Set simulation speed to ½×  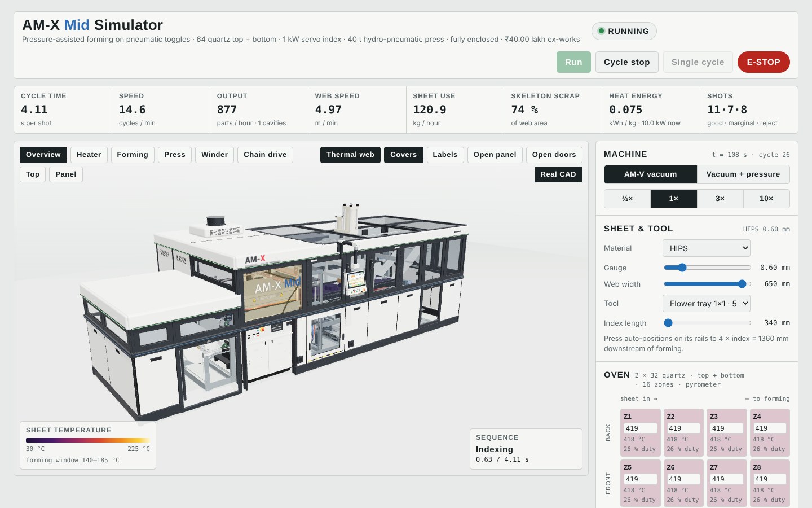click(x=628, y=199)
